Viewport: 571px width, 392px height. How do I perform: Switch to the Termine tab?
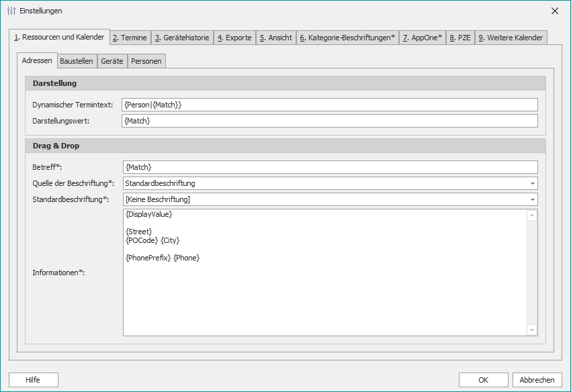pyautogui.click(x=130, y=38)
